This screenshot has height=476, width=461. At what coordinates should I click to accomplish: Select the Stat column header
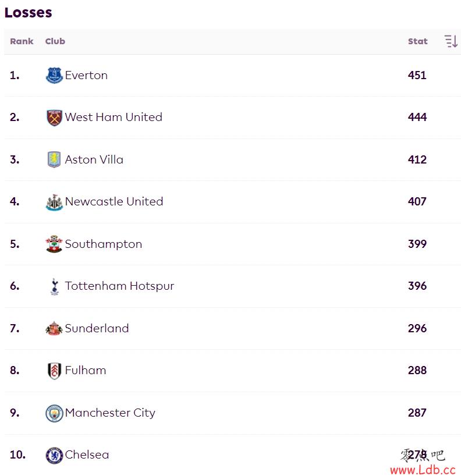(417, 41)
